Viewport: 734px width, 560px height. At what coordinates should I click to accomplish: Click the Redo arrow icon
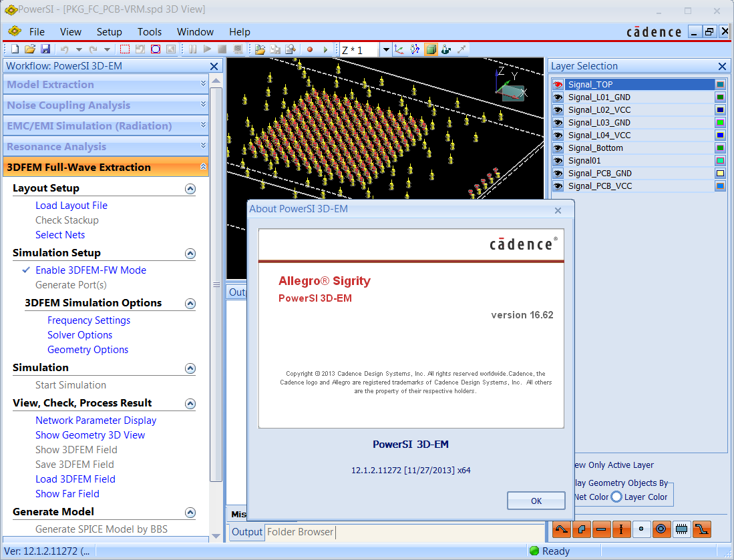click(x=93, y=49)
